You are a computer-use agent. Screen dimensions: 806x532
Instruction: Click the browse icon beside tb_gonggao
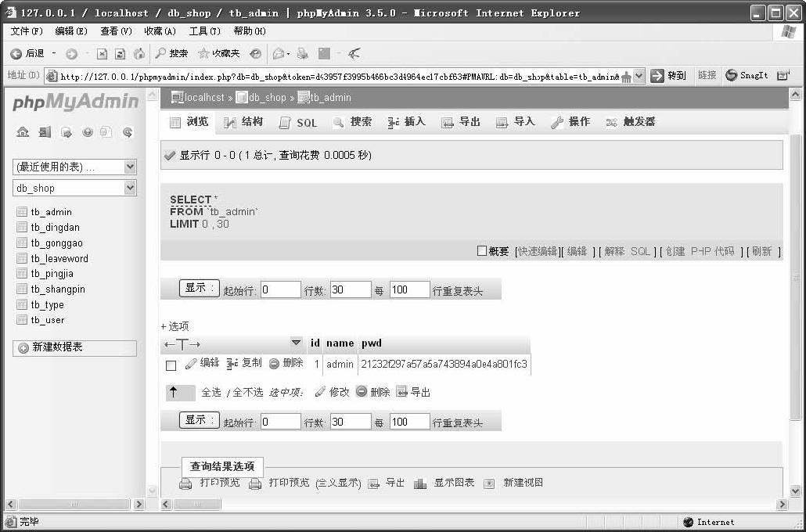22,243
